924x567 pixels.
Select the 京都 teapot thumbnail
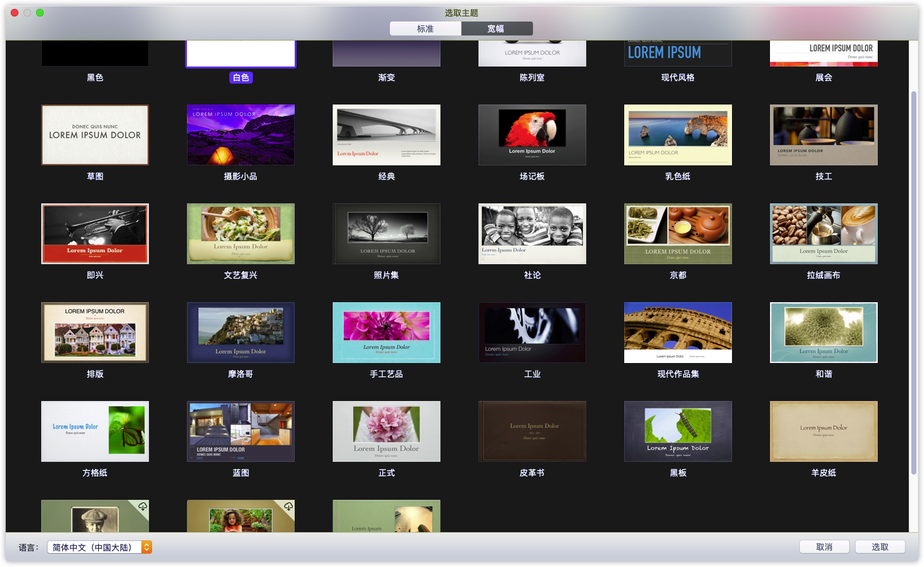pyautogui.click(x=678, y=234)
